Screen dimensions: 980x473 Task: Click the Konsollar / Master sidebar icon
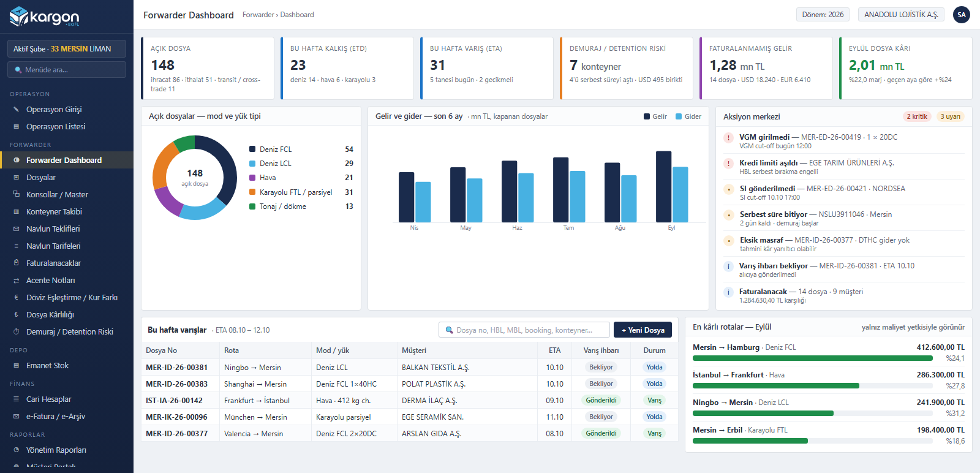click(x=17, y=194)
